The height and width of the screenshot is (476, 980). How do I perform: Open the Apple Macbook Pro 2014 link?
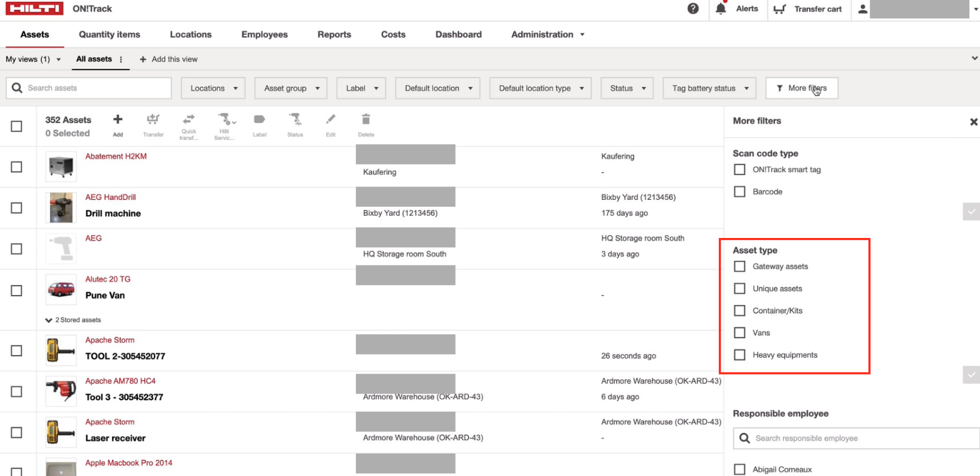[129, 463]
